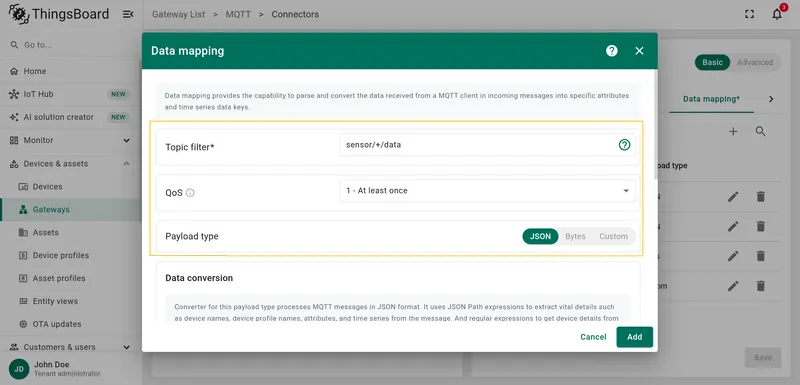The height and width of the screenshot is (385, 800).
Task: Click the Topic filter help icon
Action: [x=624, y=145]
